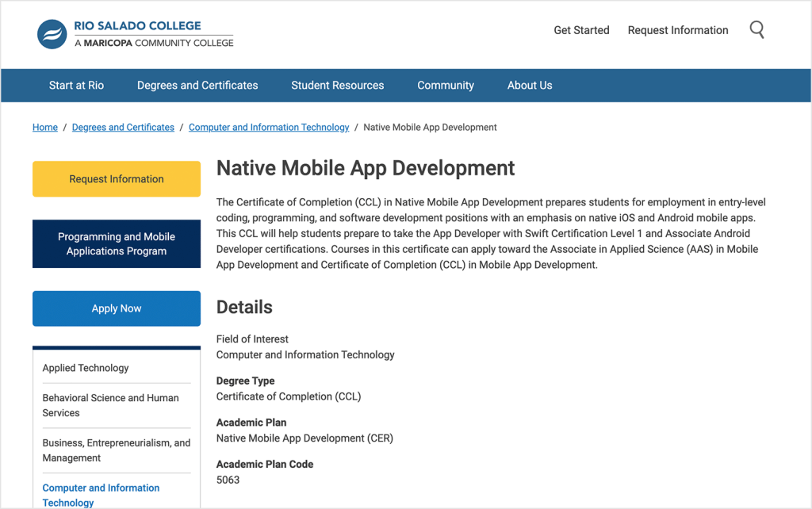
Task: Open the search magnifier icon
Action: coord(756,29)
